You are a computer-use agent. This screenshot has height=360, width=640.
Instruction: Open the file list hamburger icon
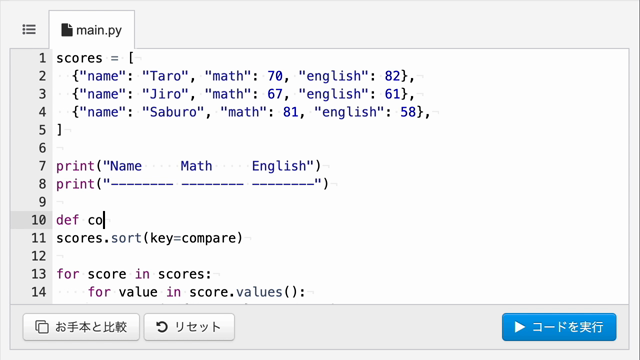(29, 29)
